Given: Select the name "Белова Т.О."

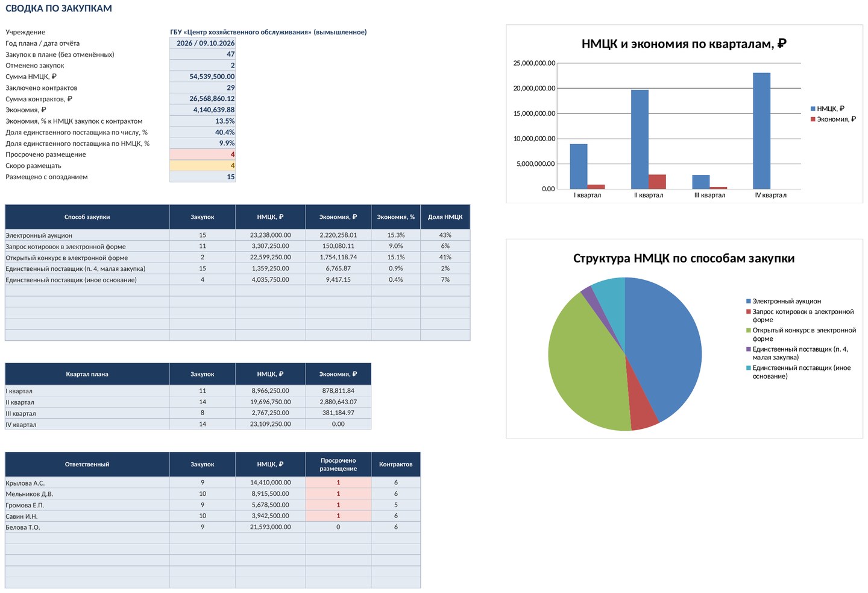Looking at the screenshot, I should [23, 527].
